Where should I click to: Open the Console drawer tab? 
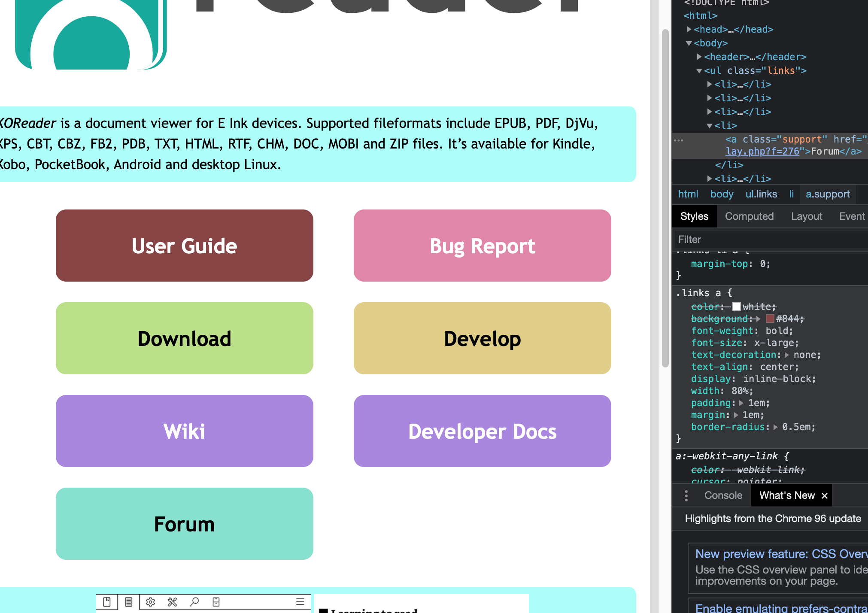(x=723, y=495)
